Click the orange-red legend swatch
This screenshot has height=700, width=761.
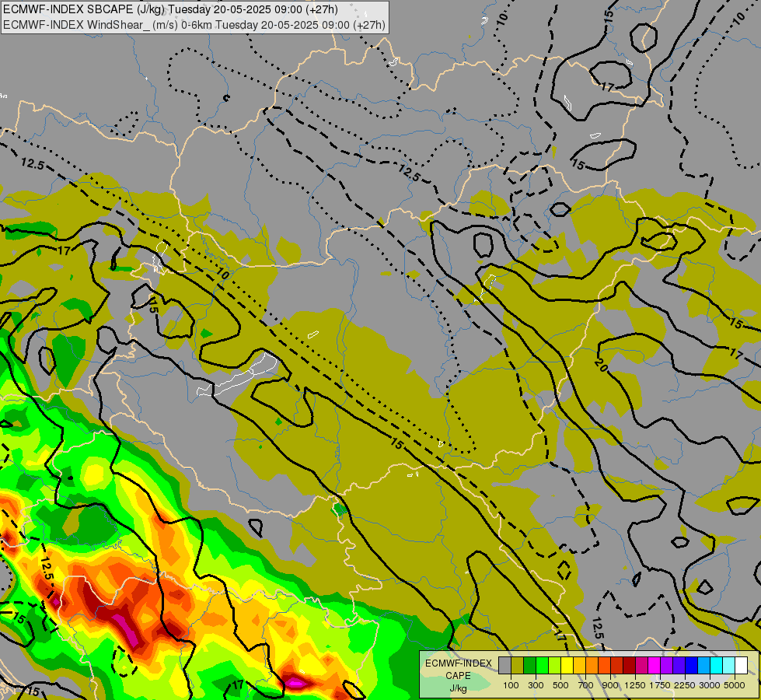click(x=604, y=665)
